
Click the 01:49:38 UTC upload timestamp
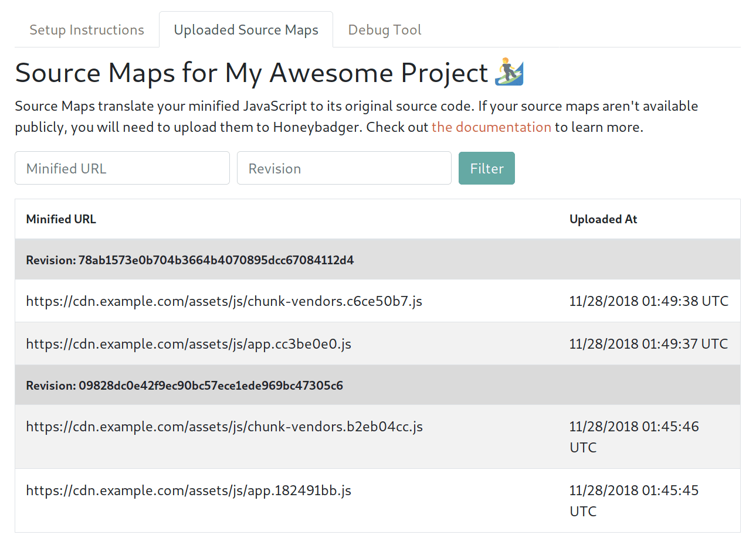tap(649, 301)
